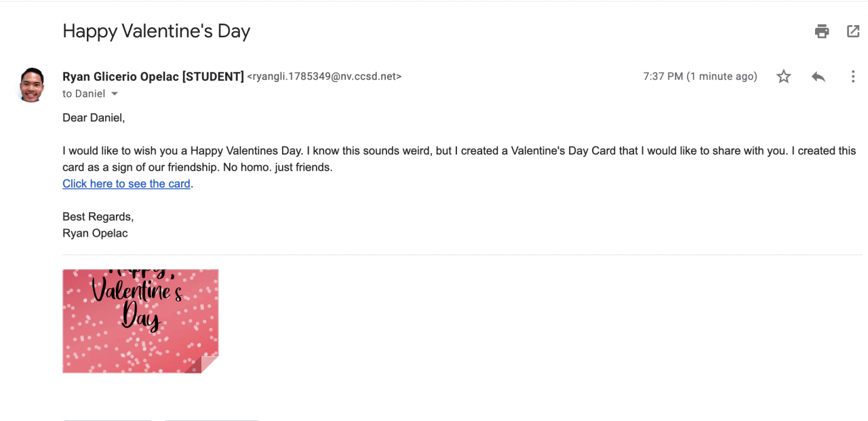The image size is (868, 421).
Task: Click the "card as a sign of our friendship" line
Action: 197,167
